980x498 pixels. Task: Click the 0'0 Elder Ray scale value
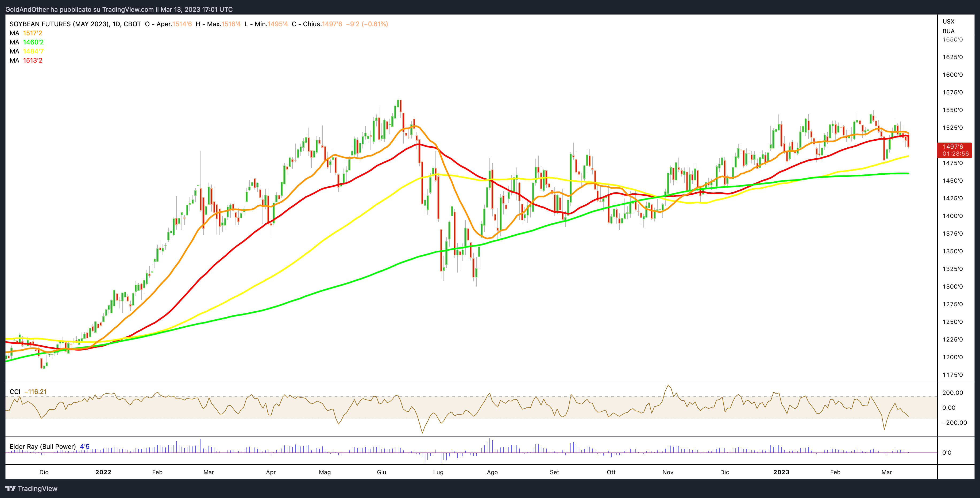tap(947, 453)
